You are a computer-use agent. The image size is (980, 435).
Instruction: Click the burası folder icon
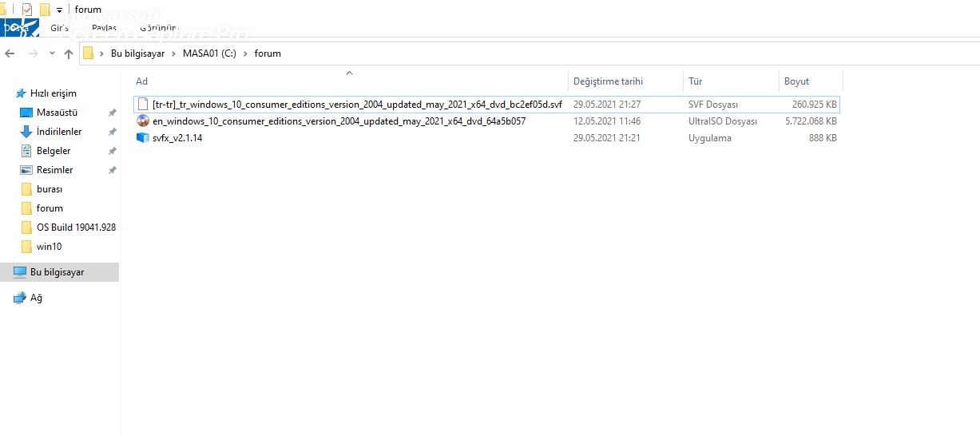click(x=26, y=189)
